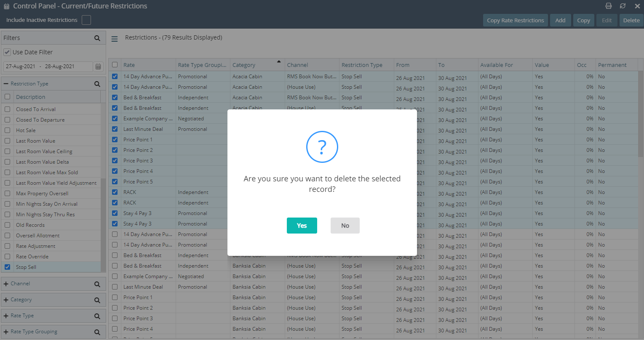Sort by the Permanent column header
The width and height of the screenshot is (644, 340).
pos(617,65)
